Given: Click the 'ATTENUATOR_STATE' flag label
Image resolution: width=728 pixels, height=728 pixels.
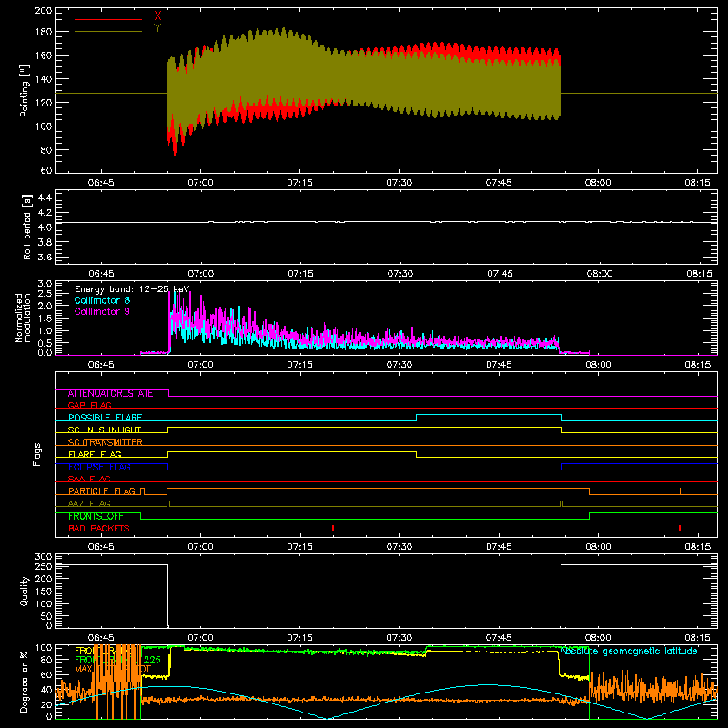Looking at the screenshot, I should click(110, 394).
